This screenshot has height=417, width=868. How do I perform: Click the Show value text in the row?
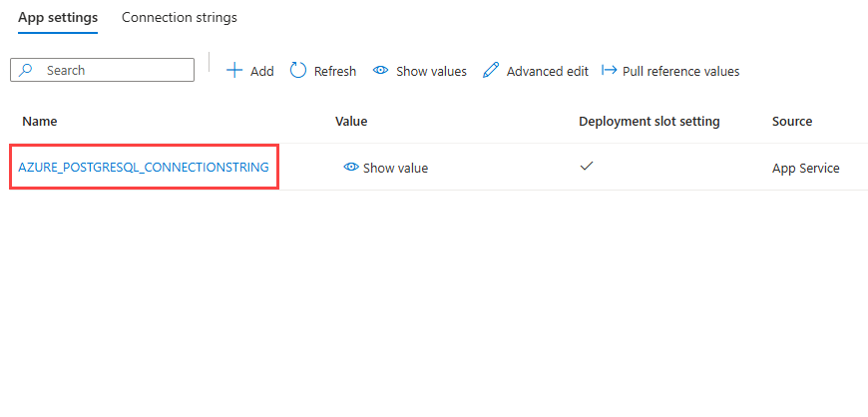coord(395,168)
